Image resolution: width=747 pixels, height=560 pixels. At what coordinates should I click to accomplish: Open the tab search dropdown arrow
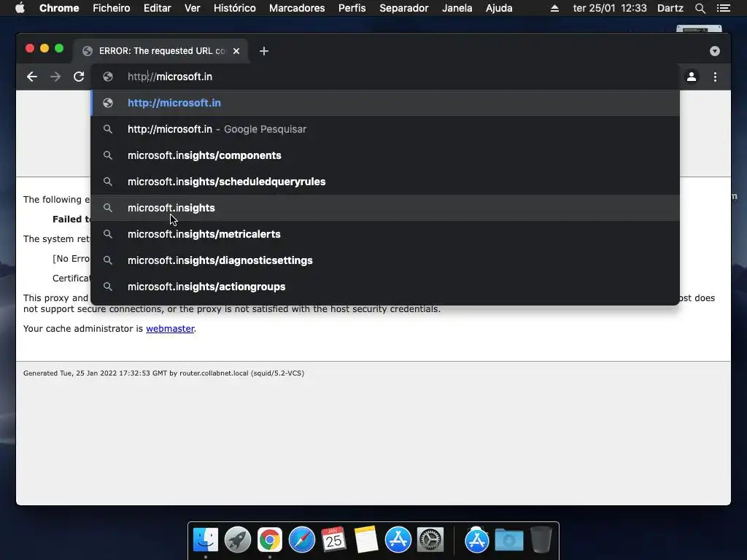(x=715, y=51)
